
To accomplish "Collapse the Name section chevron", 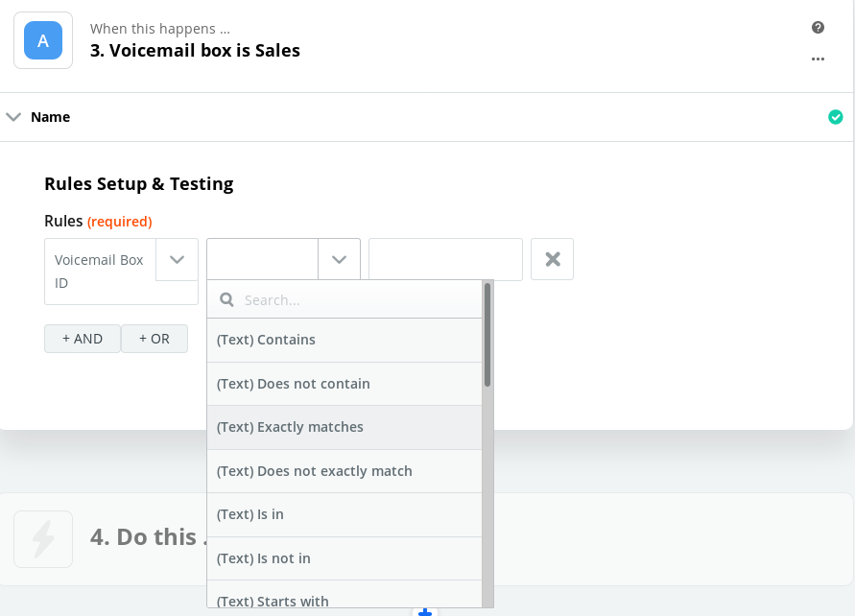I will click(x=13, y=117).
